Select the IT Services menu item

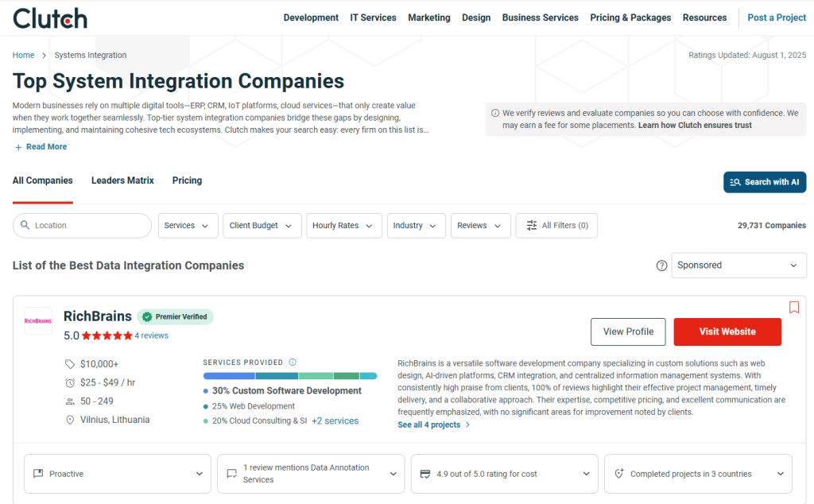[373, 17]
